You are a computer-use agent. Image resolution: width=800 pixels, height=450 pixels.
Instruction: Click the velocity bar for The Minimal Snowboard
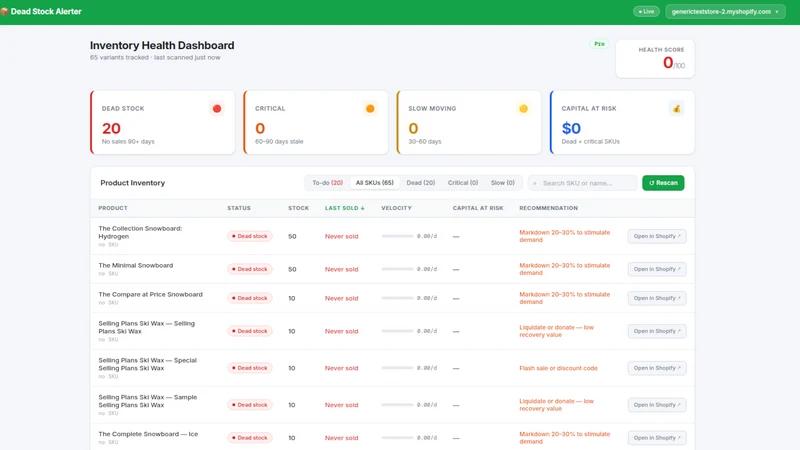coord(397,269)
